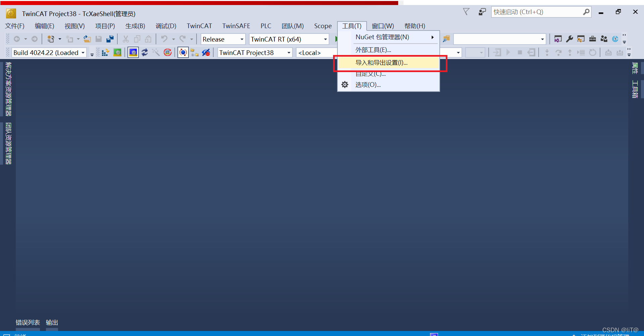Open the top toolbar overflow options arrow
The height and width of the screenshot is (336, 644).
(x=624, y=39)
